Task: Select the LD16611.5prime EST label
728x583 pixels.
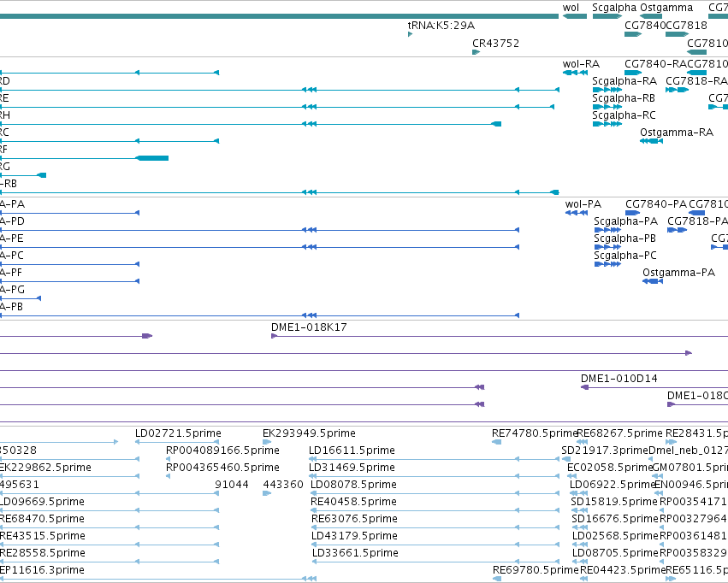Action: click(x=352, y=450)
